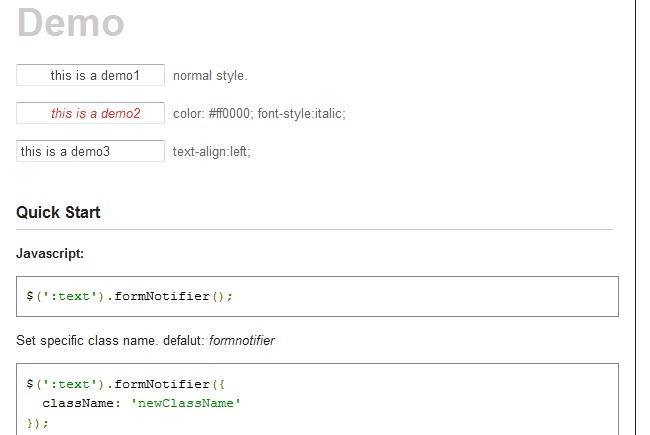
Task: Click the 'color: #ff0000; font-style:italic;' description
Action: coord(259,114)
